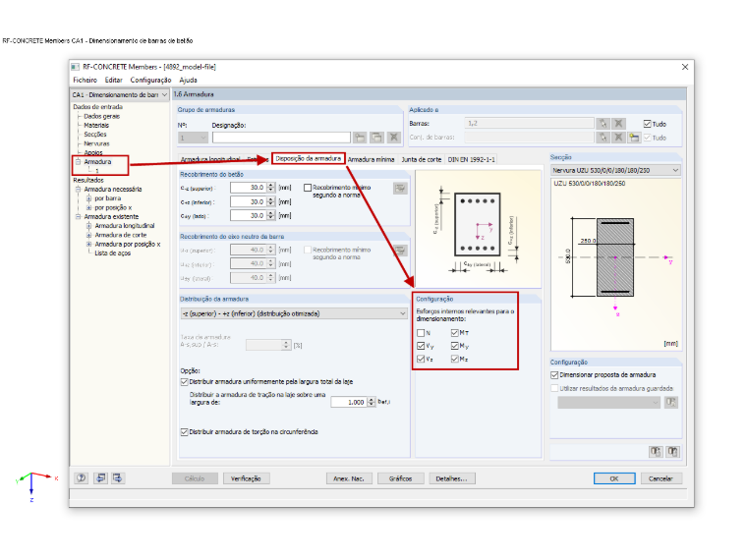The width and height of the screenshot is (747, 560).
Task: Click the pick icon beside Conj. de barras
Action: (x=603, y=138)
